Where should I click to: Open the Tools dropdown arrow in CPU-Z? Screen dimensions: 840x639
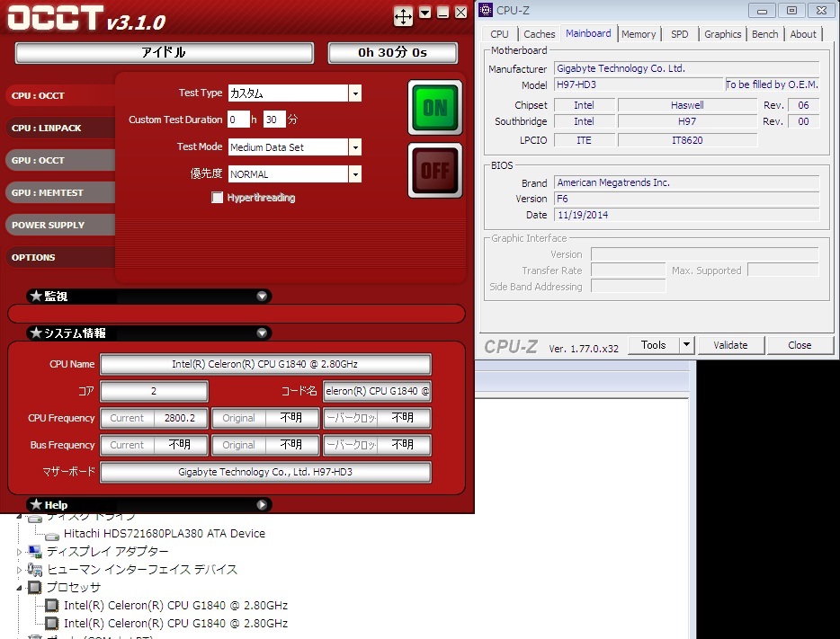coord(687,345)
